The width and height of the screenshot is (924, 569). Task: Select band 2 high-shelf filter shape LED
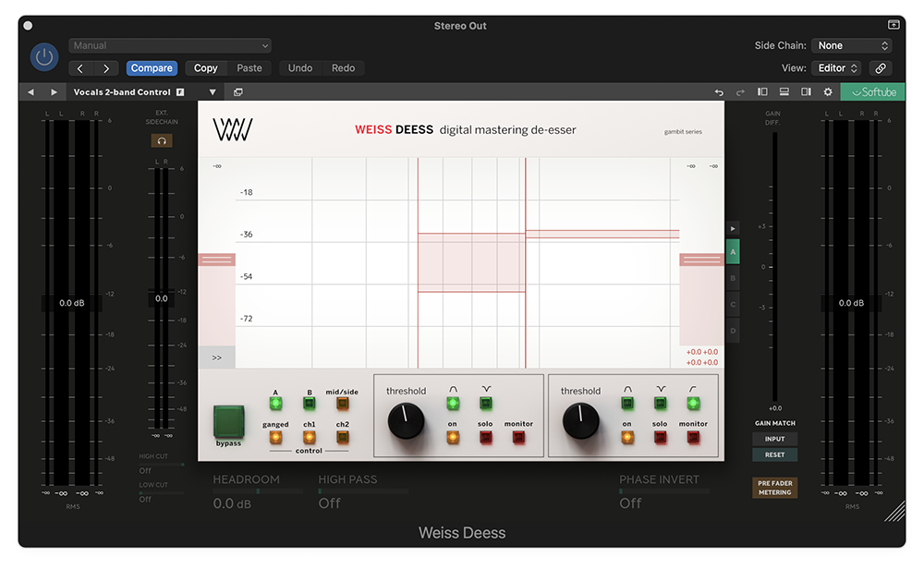coord(693,404)
